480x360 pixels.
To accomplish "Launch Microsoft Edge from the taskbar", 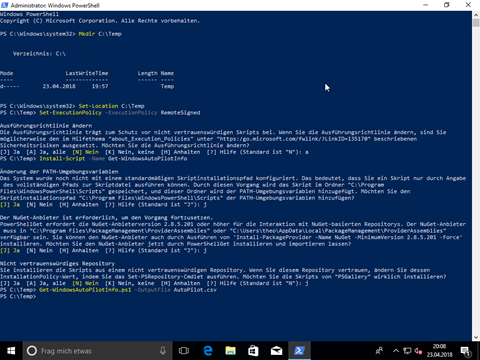I will pos(208,351).
